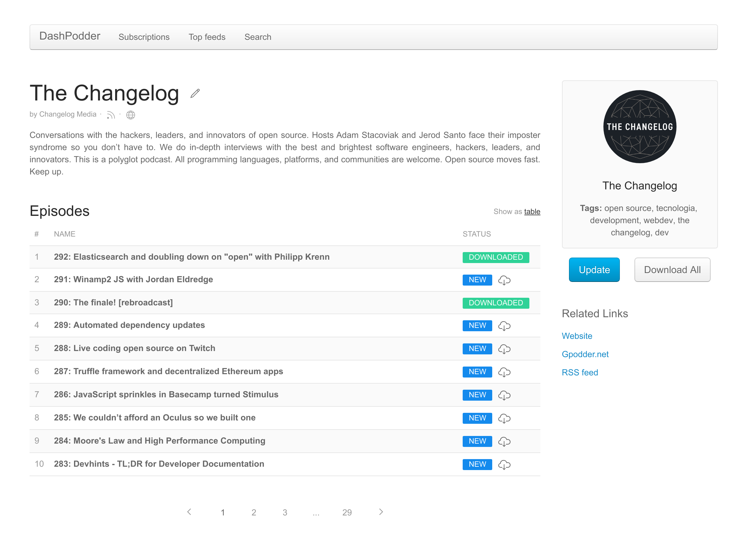Click the download cloud icon for episode 289
This screenshot has height=548, width=756.
503,326
